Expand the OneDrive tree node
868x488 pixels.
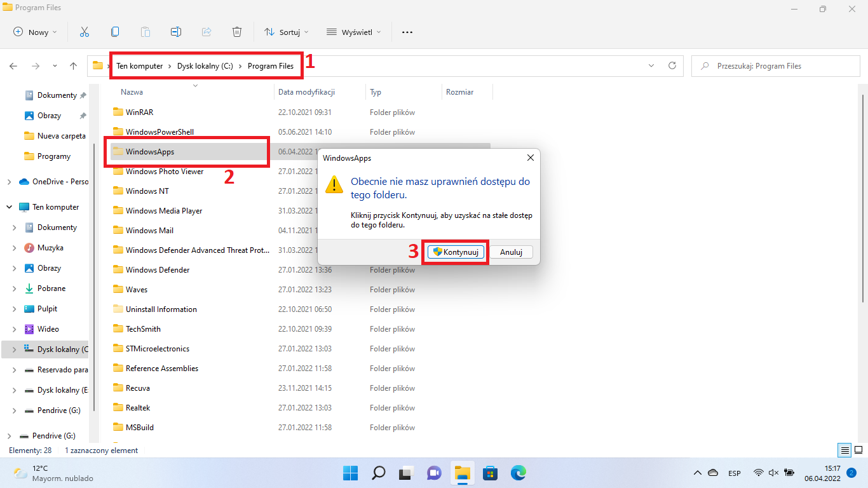(9, 182)
